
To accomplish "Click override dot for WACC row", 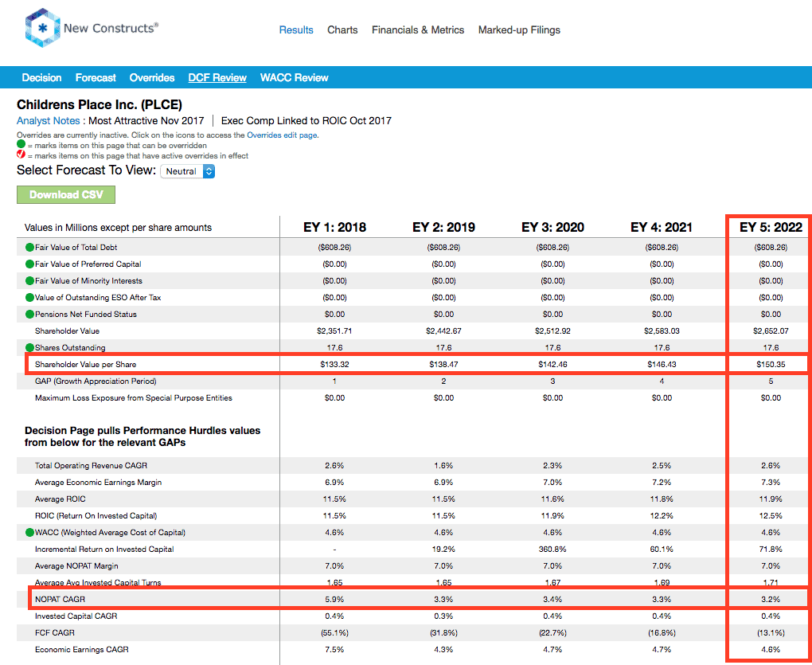I will pyautogui.click(x=30, y=533).
